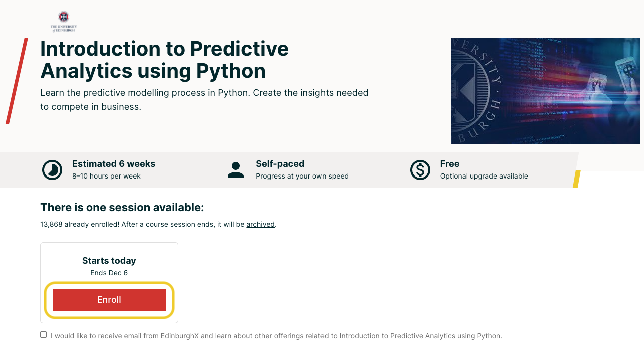This screenshot has height=351, width=644.
Task: Select the Estimated 6 weeks label
Action: (x=114, y=164)
